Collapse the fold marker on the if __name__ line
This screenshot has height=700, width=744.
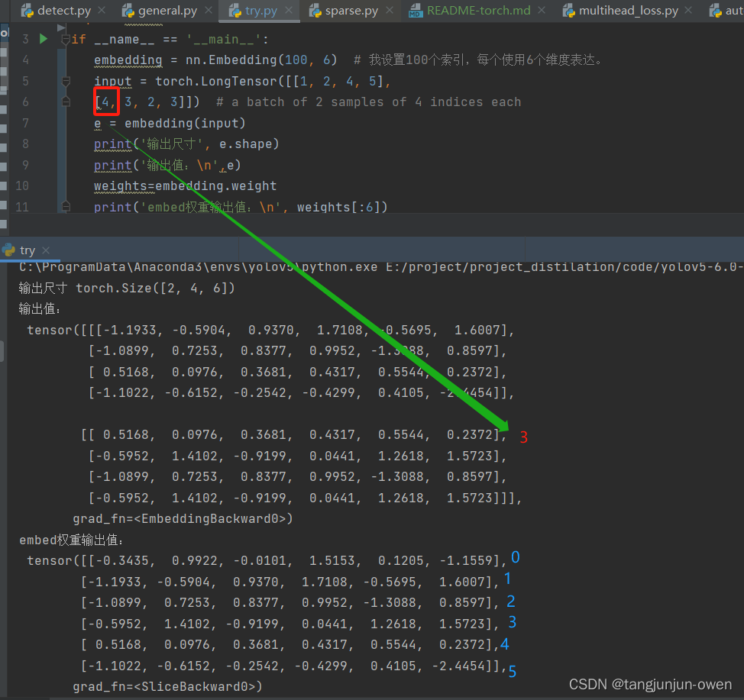click(66, 40)
